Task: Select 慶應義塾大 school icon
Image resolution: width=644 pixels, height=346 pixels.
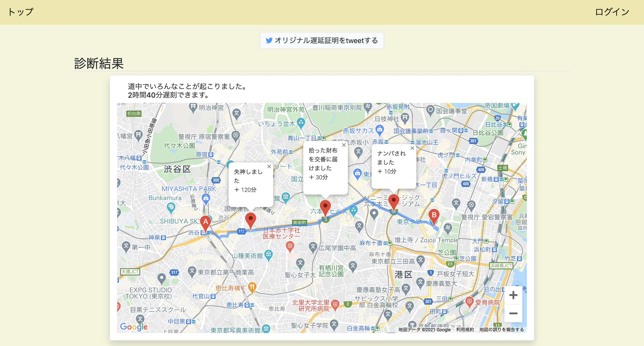Action: point(420,283)
